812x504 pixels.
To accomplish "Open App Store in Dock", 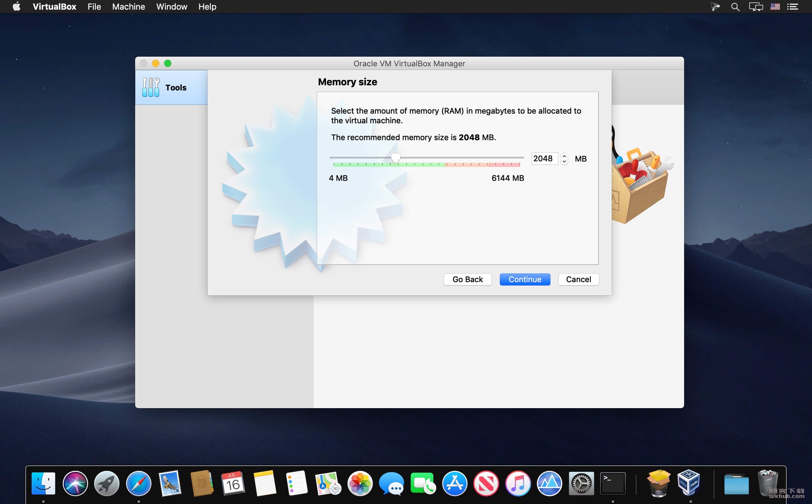I will click(455, 483).
